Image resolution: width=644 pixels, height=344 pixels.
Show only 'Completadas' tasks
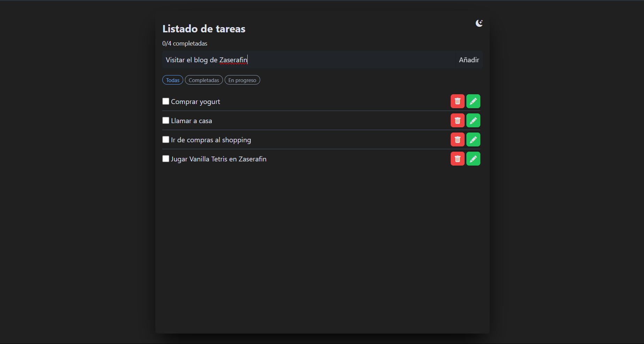204,80
